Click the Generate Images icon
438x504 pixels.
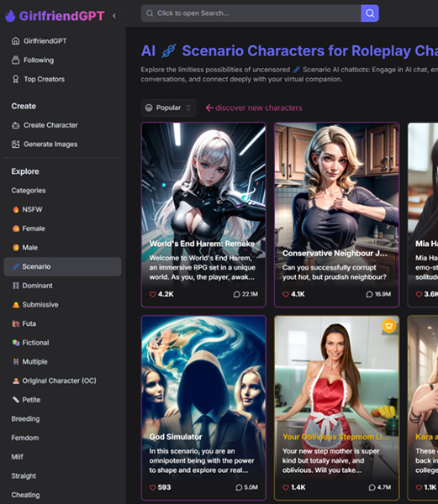[x=15, y=144]
